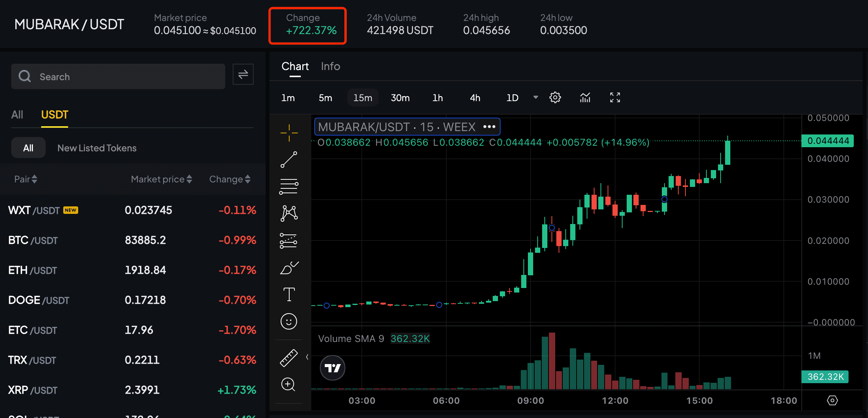Select the New Listed Tokens filter
The image size is (868, 418).
tap(97, 148)
